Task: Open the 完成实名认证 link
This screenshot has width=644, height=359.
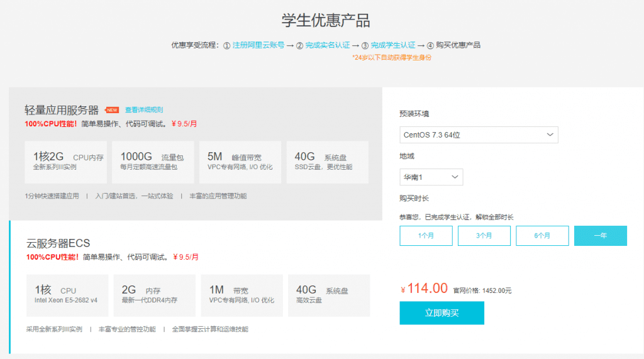Action: pyautogui.click(x=327, y=45)
